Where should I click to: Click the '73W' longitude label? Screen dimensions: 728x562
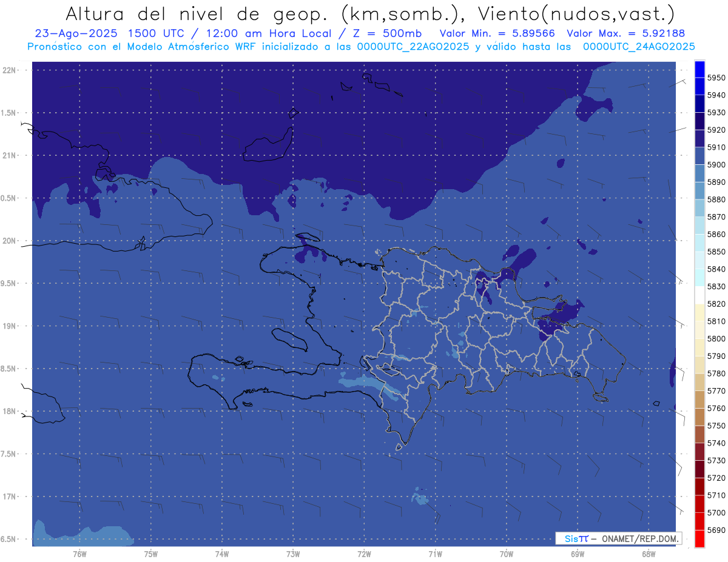293,554
